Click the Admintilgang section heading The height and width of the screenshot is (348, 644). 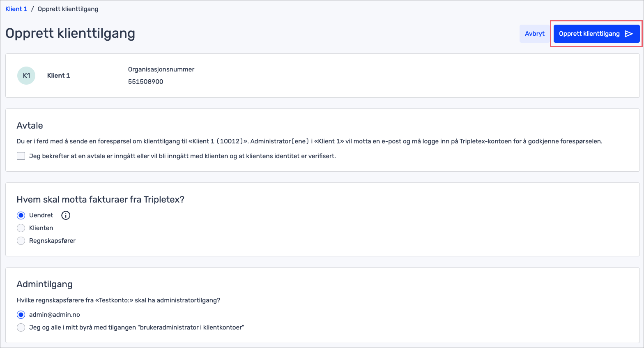coord(44,284)
